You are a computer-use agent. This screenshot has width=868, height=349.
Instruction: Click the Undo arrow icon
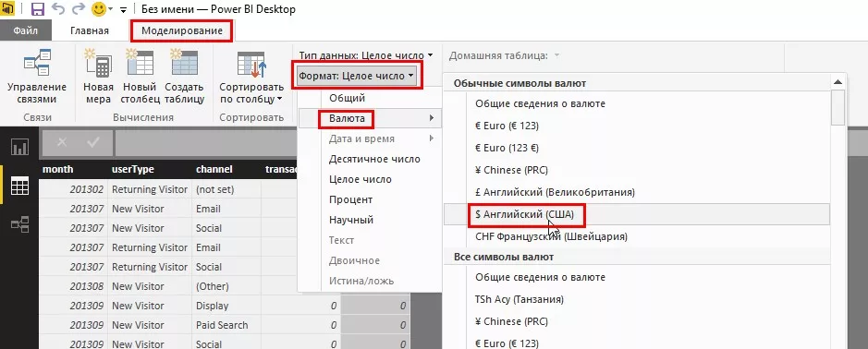click(x=58, y=9)
